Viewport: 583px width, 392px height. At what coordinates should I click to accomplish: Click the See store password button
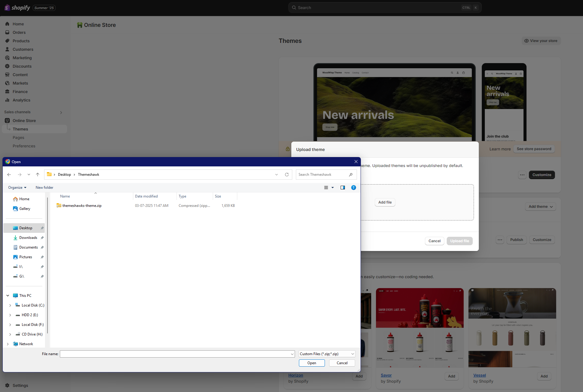click(534, 149)
